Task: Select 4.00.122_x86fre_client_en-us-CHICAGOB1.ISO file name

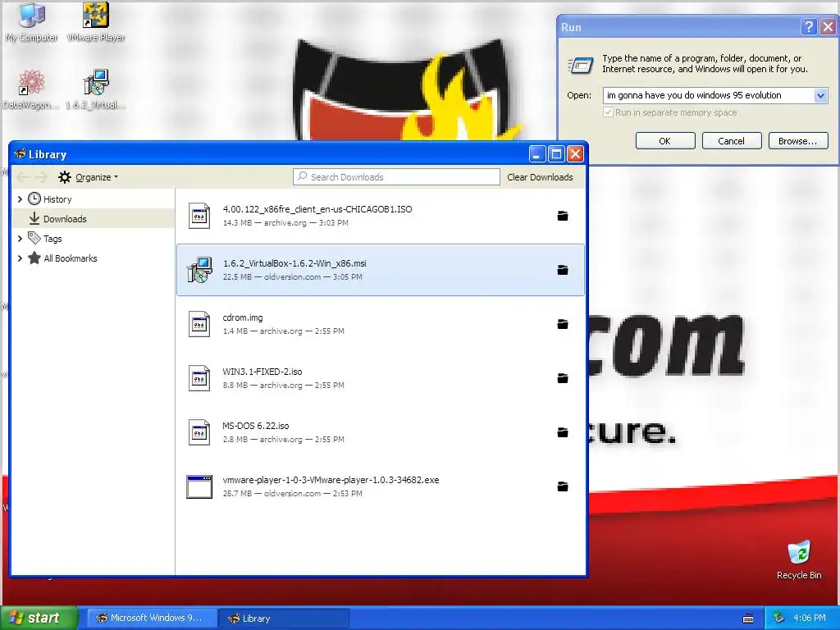Action: (x=317, y=209)
